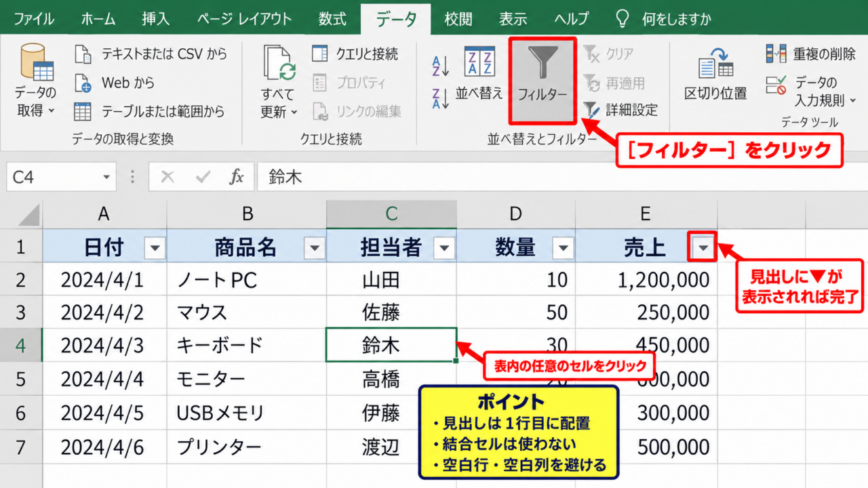Click the select-all corner triangle
This screenshot has width=868, height=488.
coord(28,216)
